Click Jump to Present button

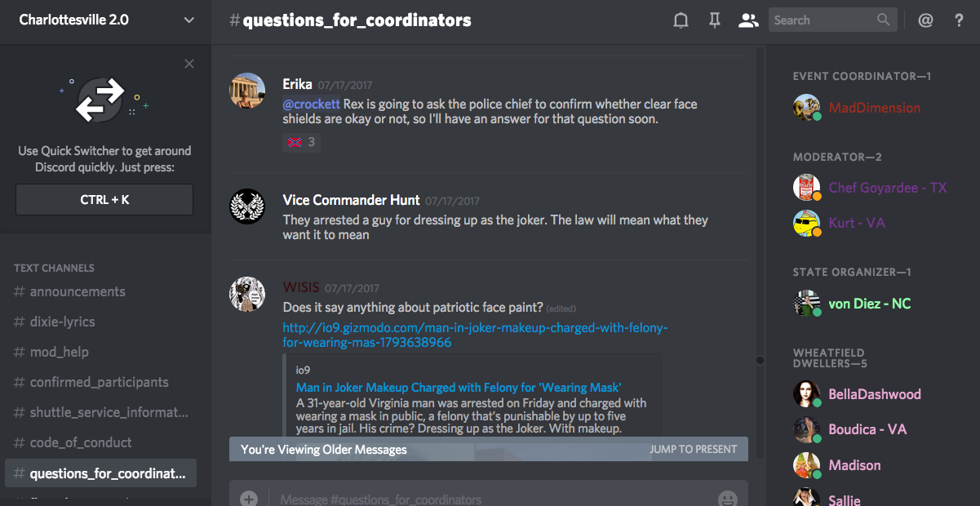tap(693, 449)
